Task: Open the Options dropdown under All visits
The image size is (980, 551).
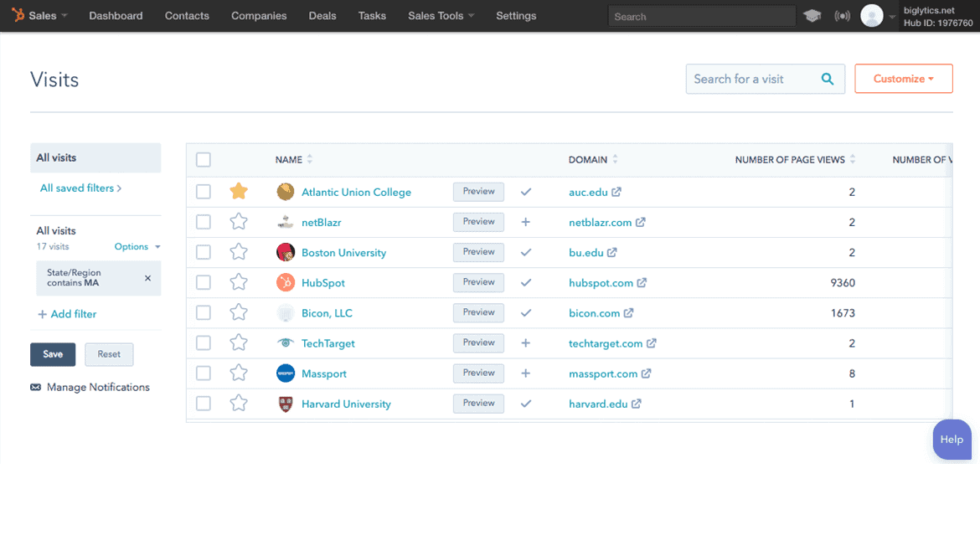Action: [x=137, y=247]
